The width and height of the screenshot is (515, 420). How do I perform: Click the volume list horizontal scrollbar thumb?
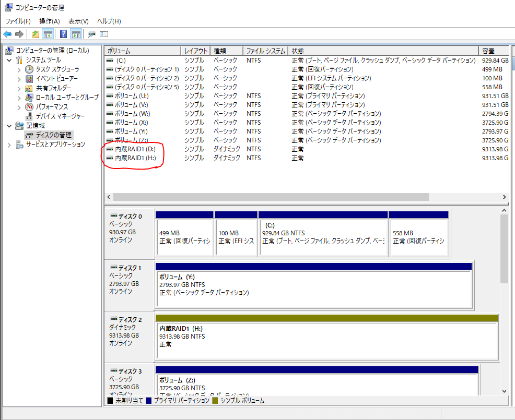271,197
